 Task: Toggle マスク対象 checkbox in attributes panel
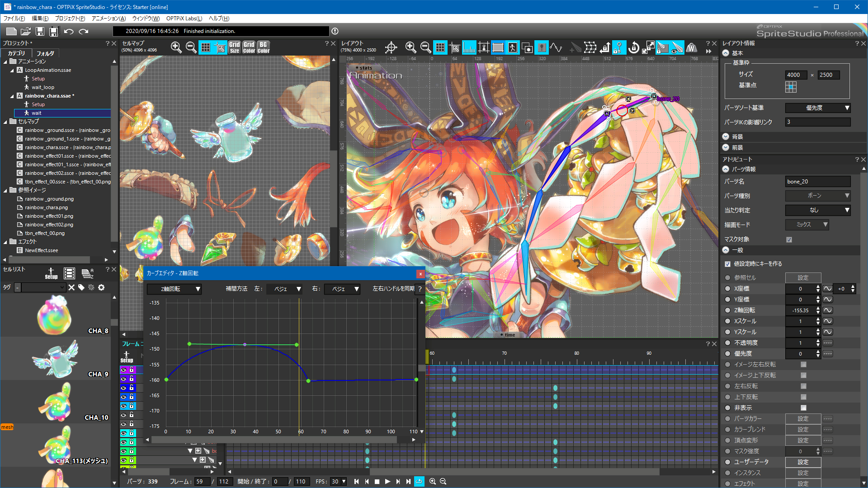coord(789,239)
